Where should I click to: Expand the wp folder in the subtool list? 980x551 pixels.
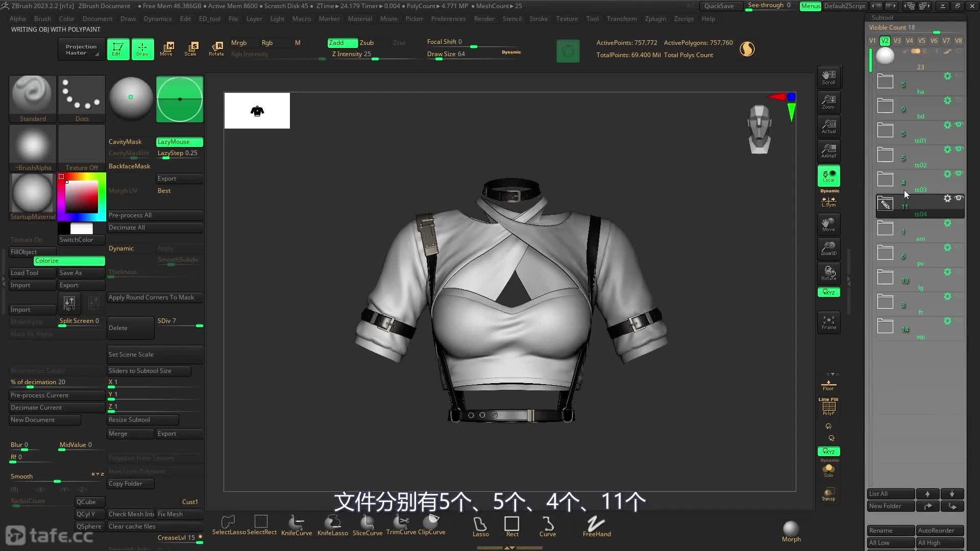(x=885, y=327)
